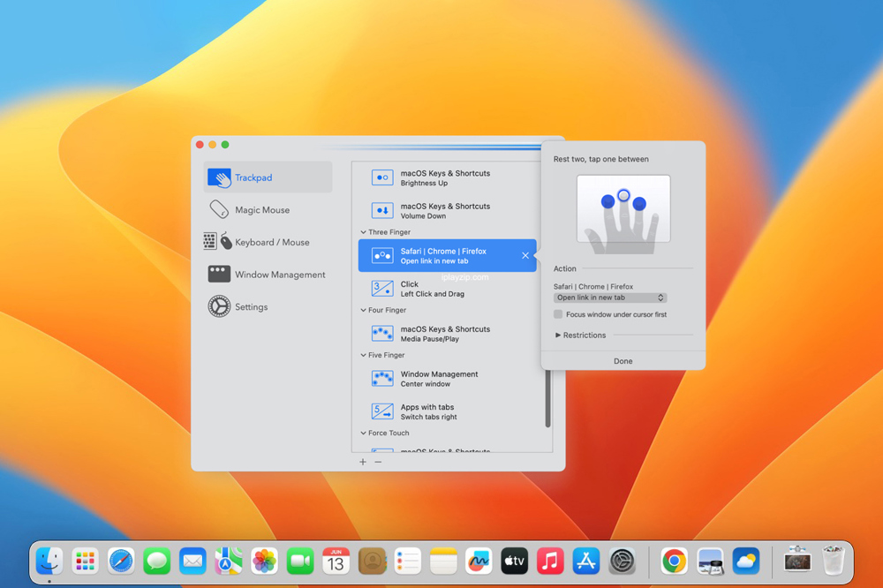The height and width of the screenshot is (588, 883).
Task: Open Launchpad from the Dock
Action: click(x=85, y=562)
